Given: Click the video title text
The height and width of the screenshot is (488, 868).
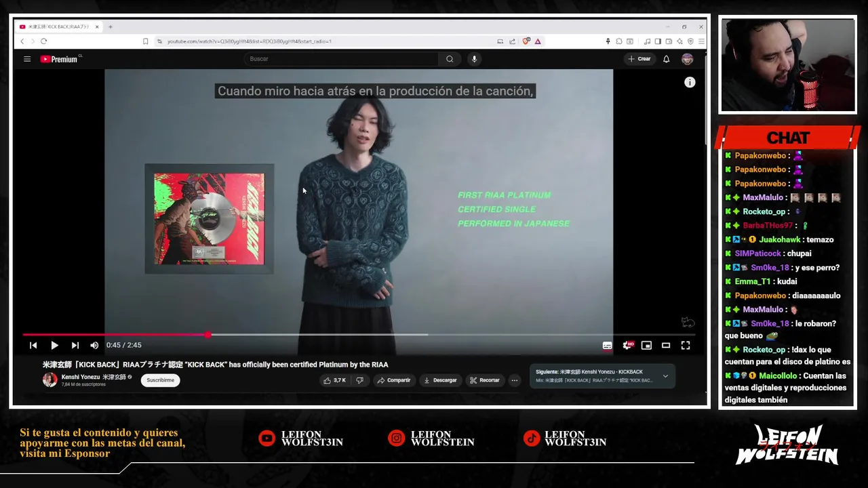Looking at the screenshot, I should click(x=216, y=365).
